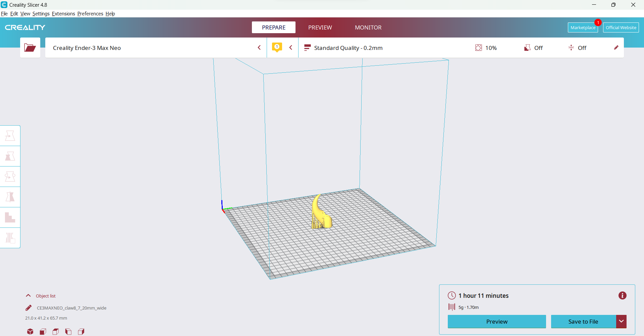The image size is (644, 336).
Task: Minimize the Creality Slicer window
Action: click(x=594, y=5)
